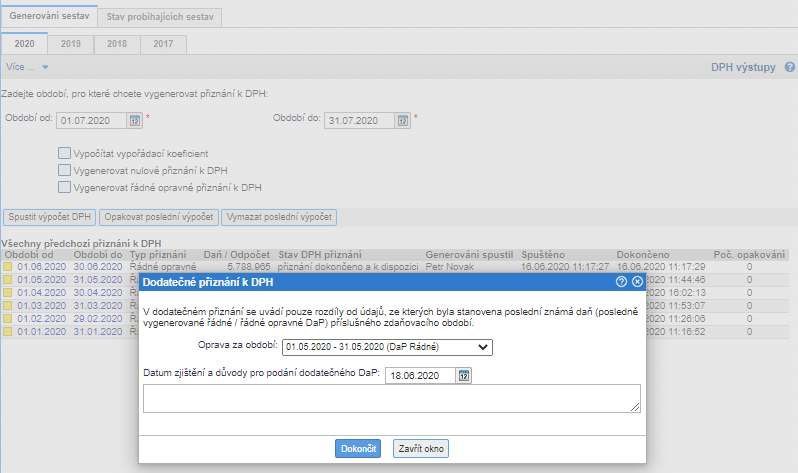Click the Zavřít okno button
Image resolution: width=798 pixels, height=473 pixels.
click(x=420, y=449)
